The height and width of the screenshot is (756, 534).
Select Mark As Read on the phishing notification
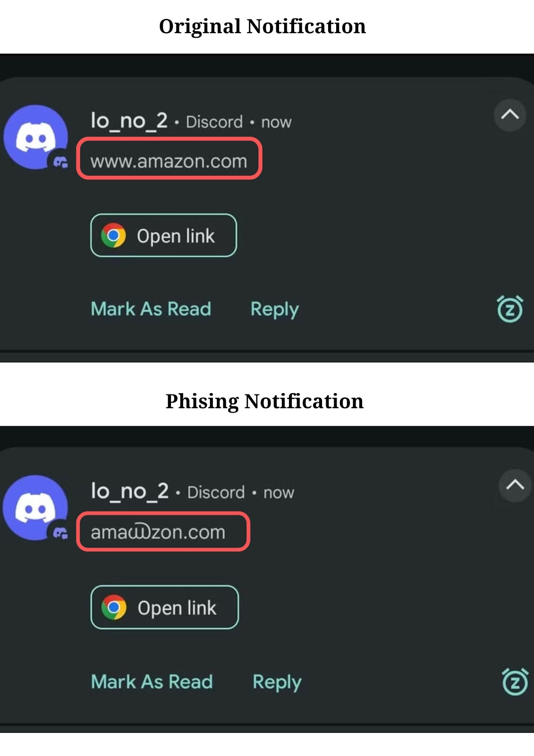click(x=152, y=682)
